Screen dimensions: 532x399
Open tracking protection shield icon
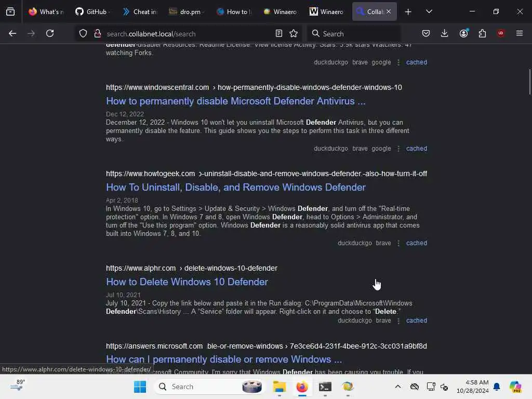click(x=83, y=34)
